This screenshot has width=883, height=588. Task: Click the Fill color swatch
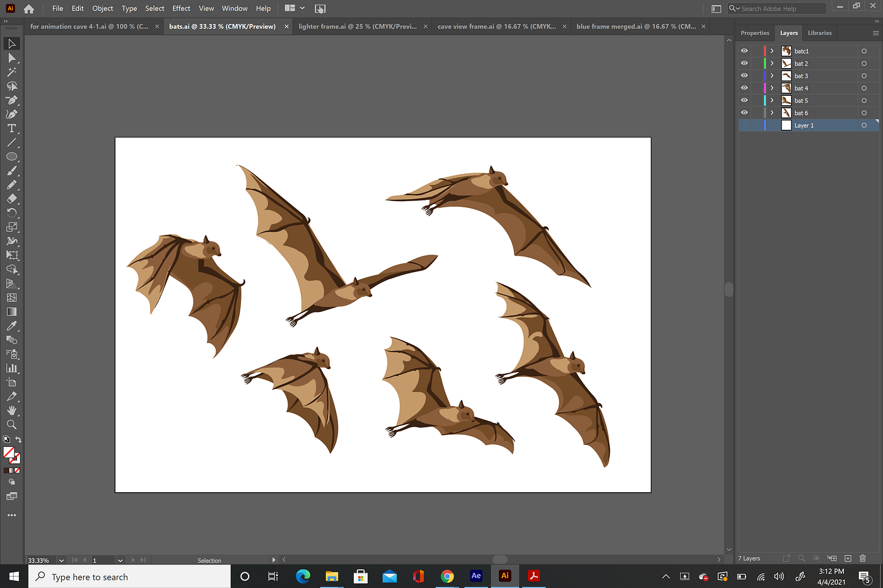[x=8, y=453]
